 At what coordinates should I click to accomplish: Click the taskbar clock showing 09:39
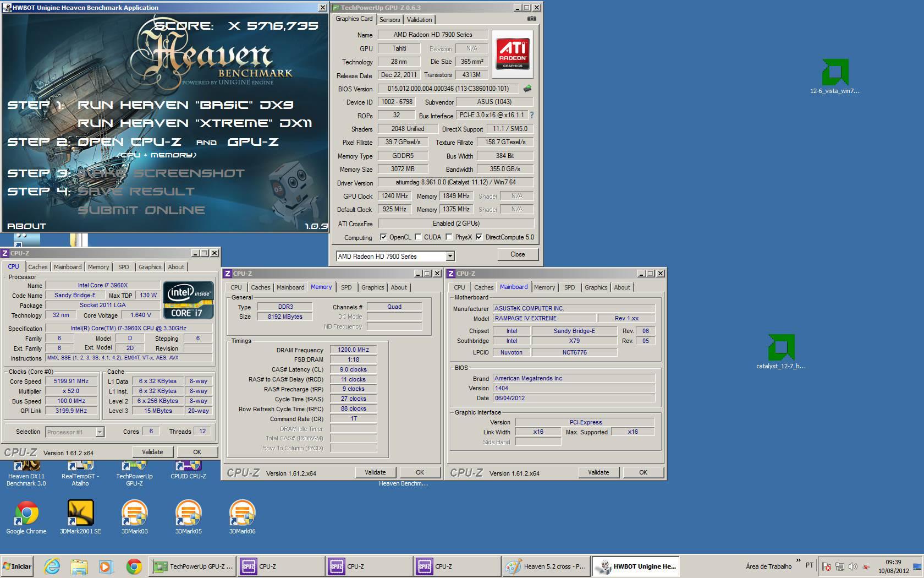coord(893,566)
